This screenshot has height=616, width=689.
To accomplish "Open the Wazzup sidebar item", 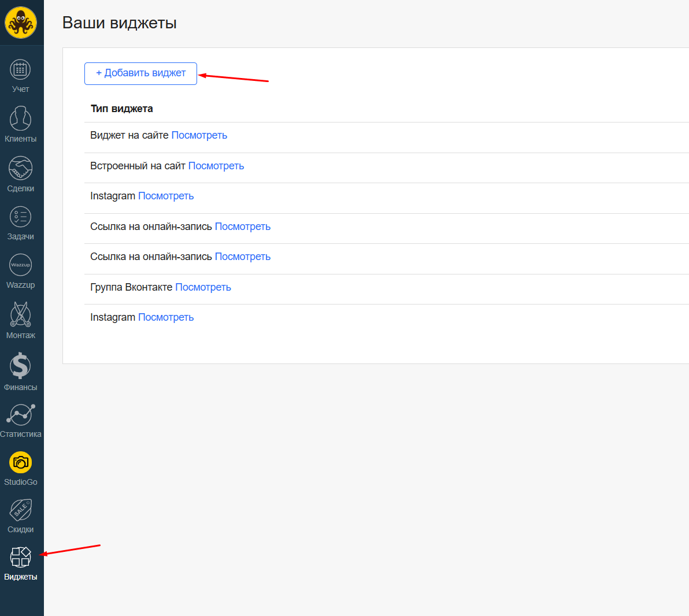I will pyautogui.click(x=21, y=271).
